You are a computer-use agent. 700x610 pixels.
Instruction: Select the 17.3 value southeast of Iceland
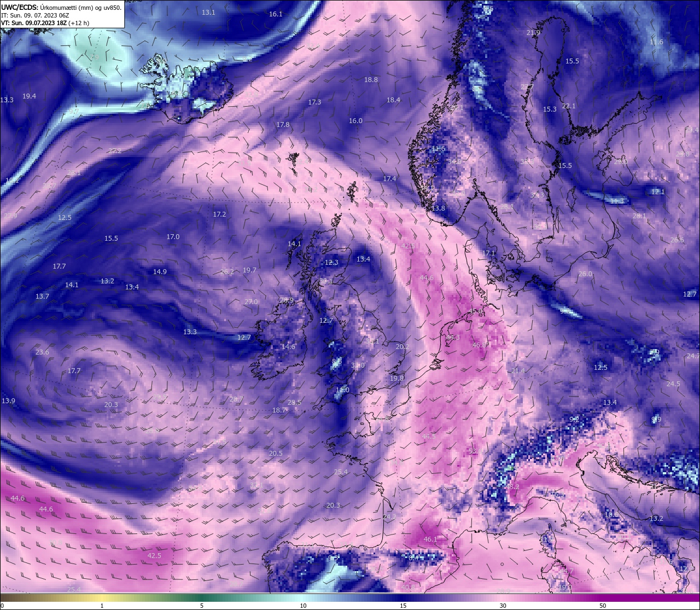[314, 102]
